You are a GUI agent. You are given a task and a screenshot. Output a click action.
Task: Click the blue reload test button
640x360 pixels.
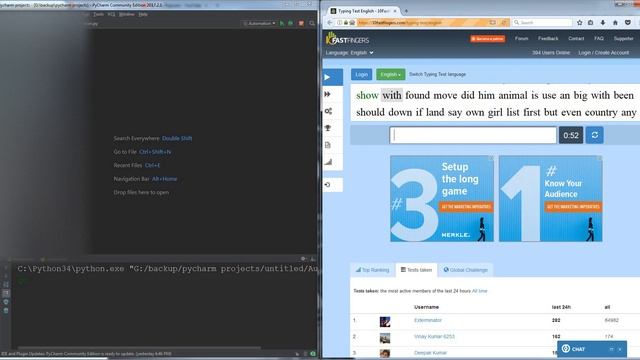[595, 135]
